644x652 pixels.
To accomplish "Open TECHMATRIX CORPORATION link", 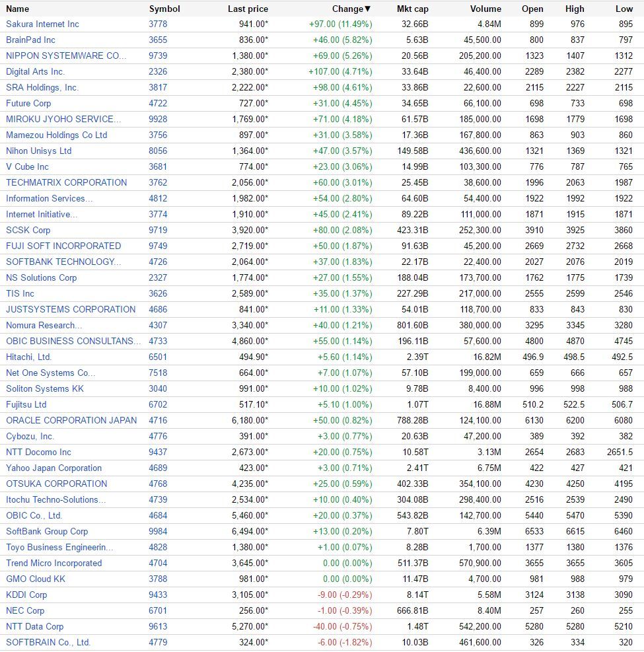I will [x=66, y=182].
